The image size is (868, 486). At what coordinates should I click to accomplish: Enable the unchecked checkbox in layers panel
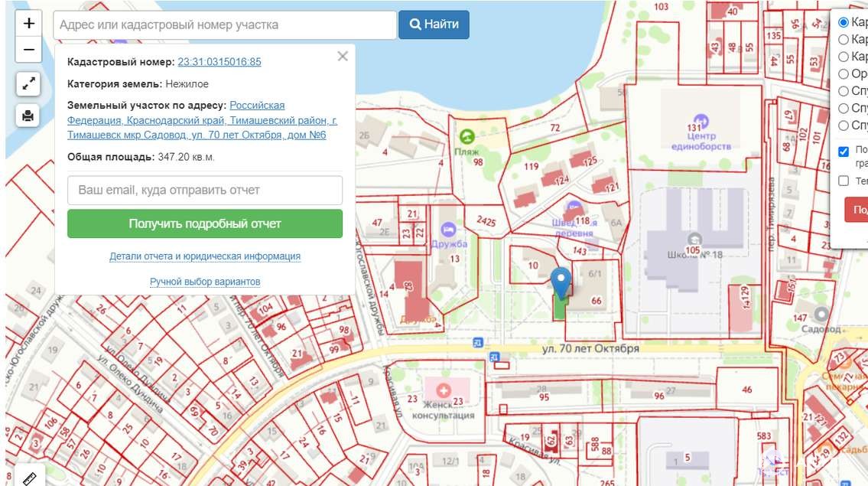coord(844,181)
